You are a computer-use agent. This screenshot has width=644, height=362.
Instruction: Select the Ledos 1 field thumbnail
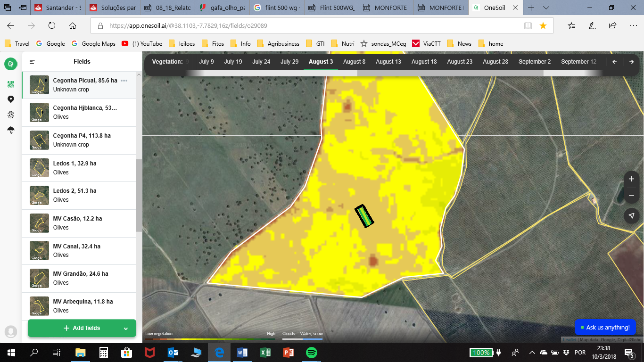click(40, 168)
